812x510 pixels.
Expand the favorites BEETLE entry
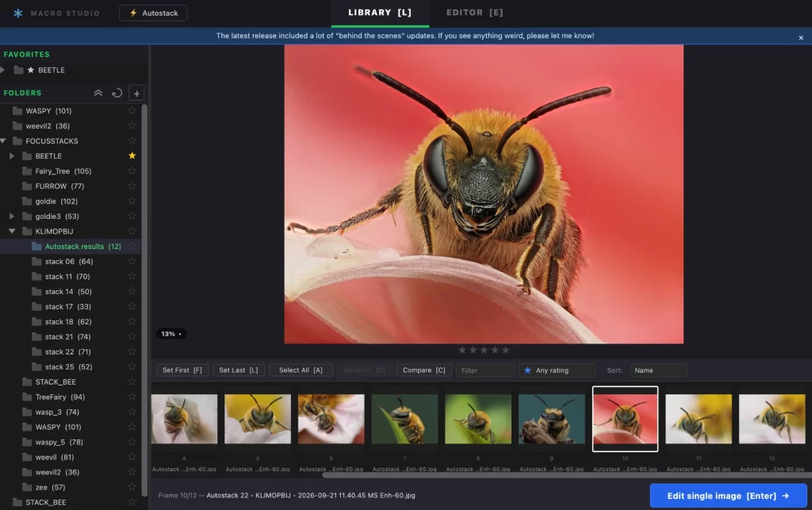point(2,70)
